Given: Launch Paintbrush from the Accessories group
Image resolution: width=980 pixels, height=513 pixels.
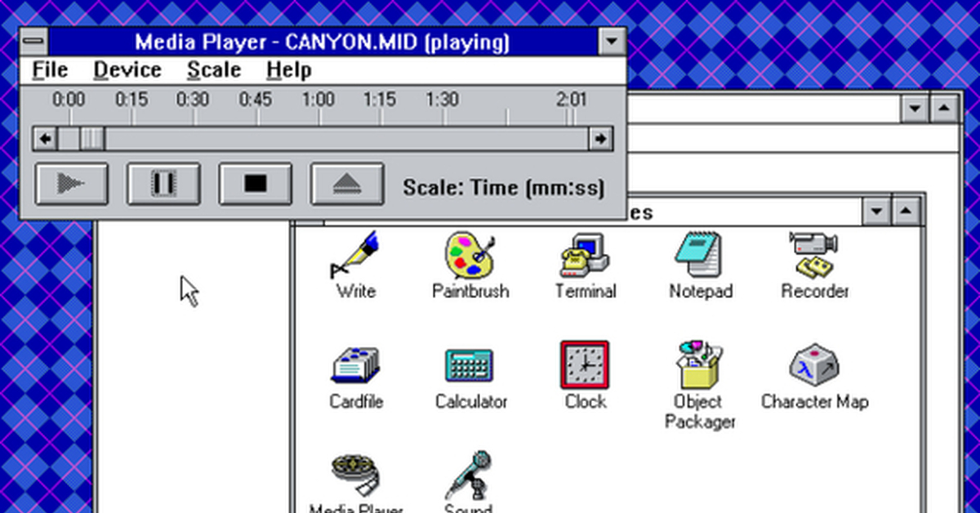Looking at the screenshot, I should tap(470, 256).
